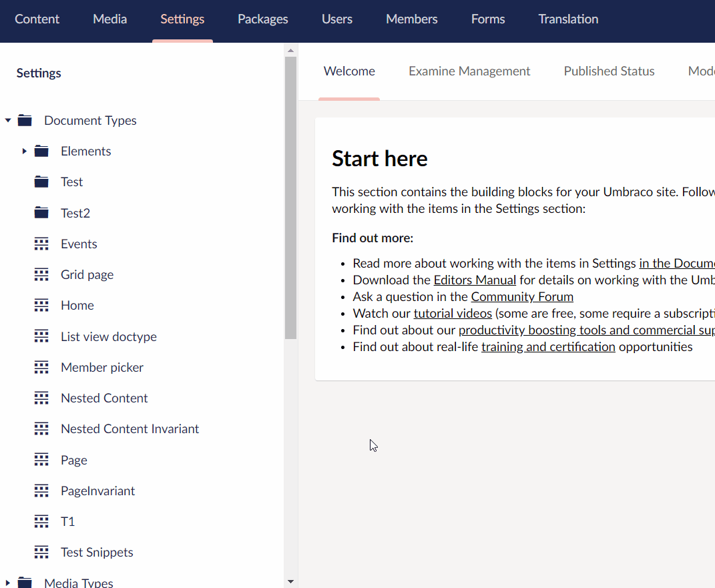Click the Elements folder icon
Viewport: 715px width, 588px height.
coord(41,151)
